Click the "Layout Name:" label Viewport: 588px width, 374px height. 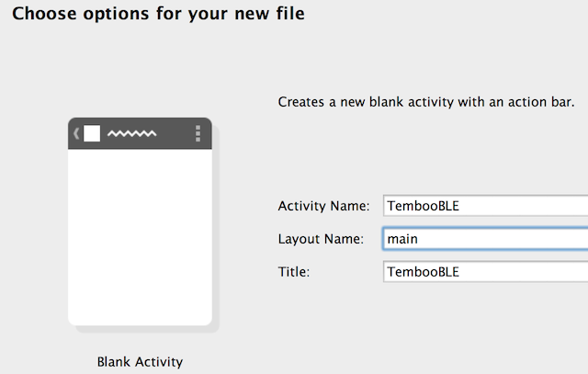321,239
